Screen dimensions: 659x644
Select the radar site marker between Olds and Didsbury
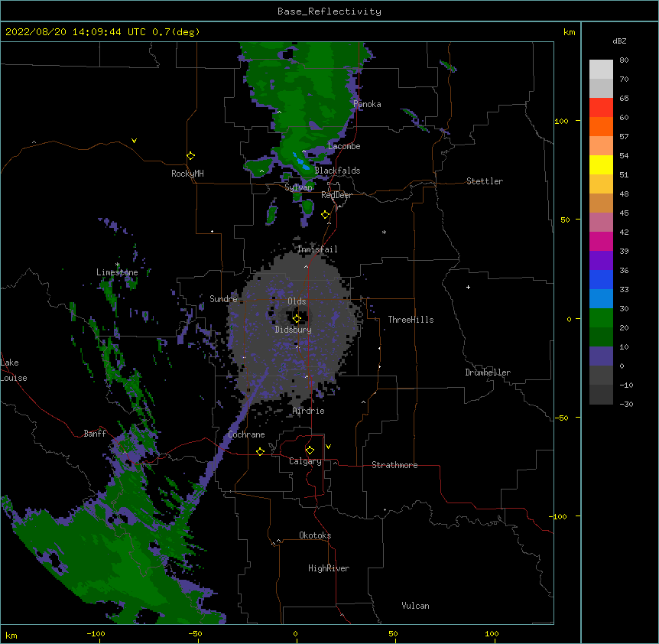coord(297,319)
